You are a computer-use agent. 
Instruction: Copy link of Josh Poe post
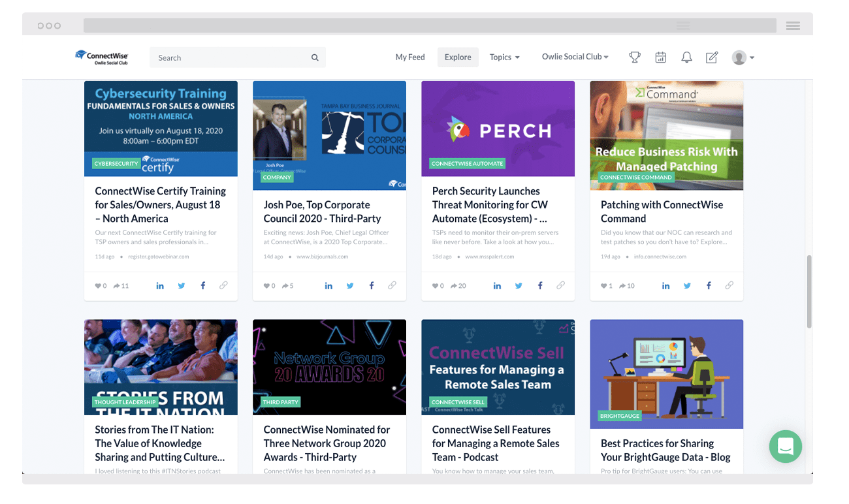392,285
